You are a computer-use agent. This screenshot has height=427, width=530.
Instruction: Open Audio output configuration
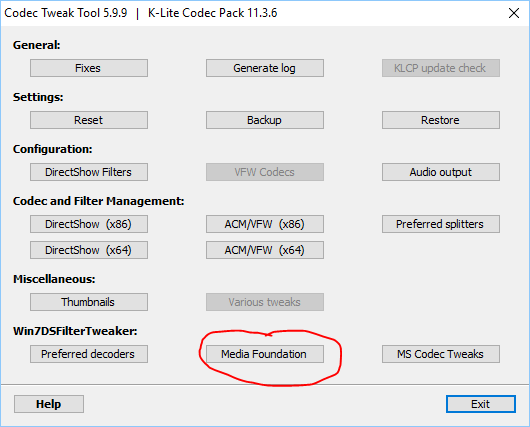pyautogui.click(x=441, y=172)
